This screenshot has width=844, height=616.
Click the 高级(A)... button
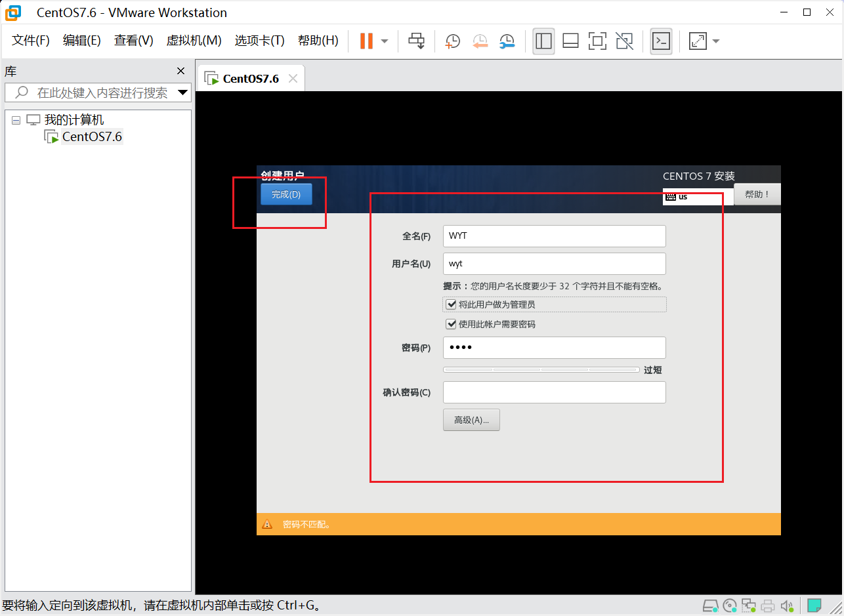(x=471, y=420)
